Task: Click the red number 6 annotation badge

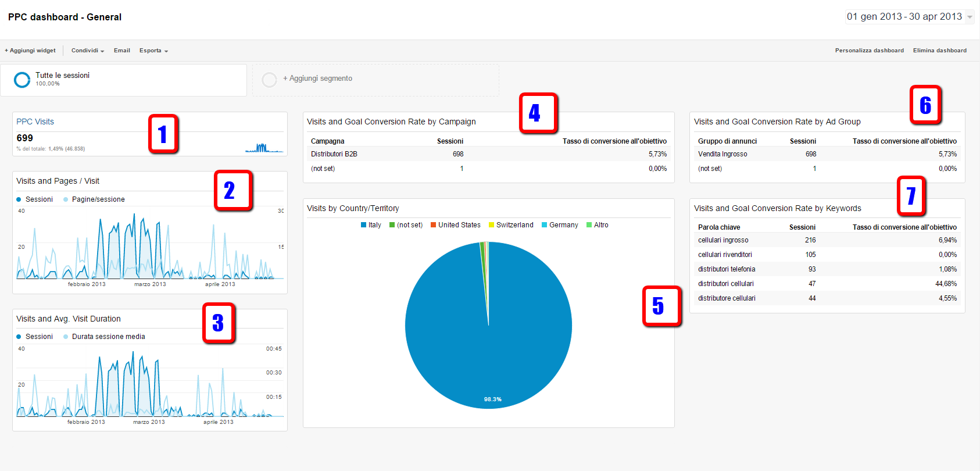Action: click(x=925, y=105)
